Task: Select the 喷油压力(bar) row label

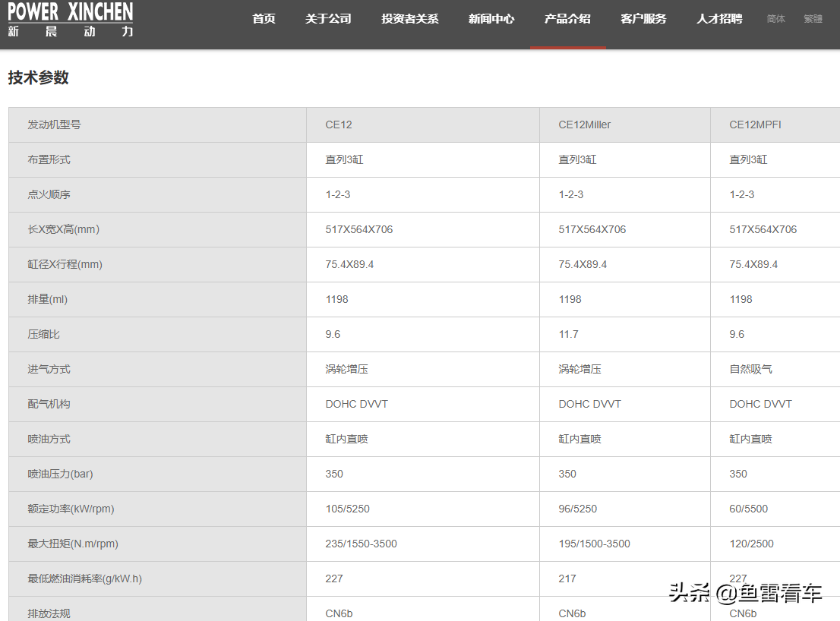Action: point(60,474)
